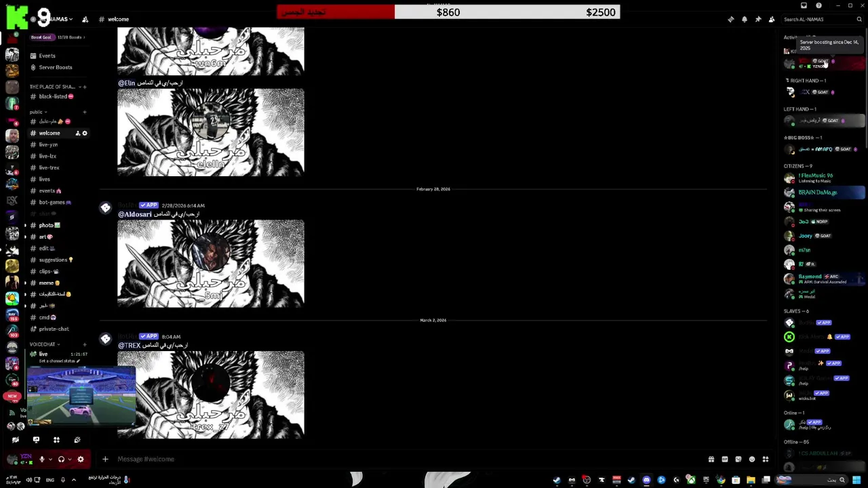
Task: Toggle the member list icon
Action: point(771,19)
